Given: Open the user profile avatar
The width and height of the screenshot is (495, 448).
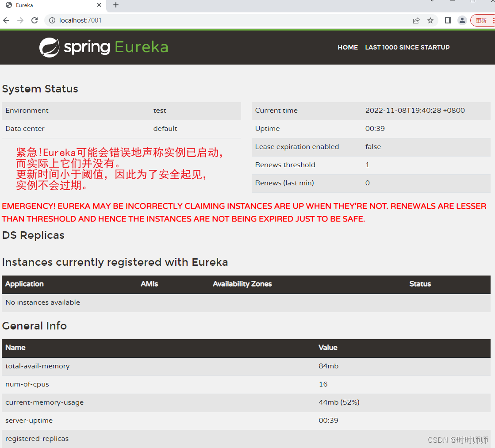Looking at the screenshot, I should [462, 20].
